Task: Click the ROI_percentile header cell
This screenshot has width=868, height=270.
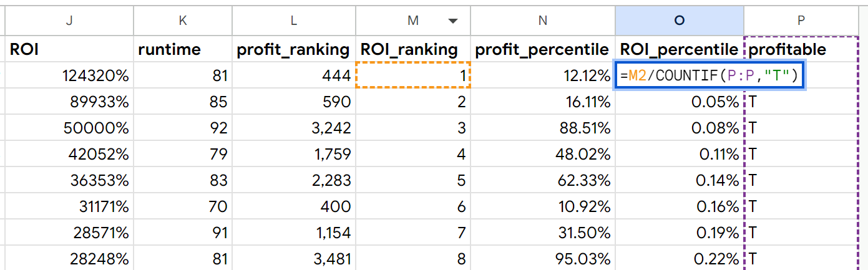Action: click(680, 49)
